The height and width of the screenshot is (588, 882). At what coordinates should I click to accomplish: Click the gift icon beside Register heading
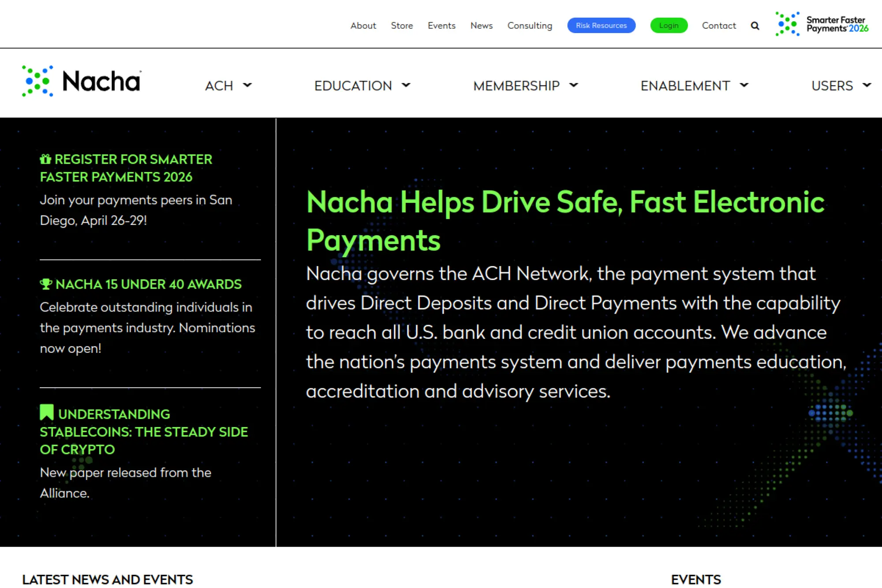click(45, 159)
